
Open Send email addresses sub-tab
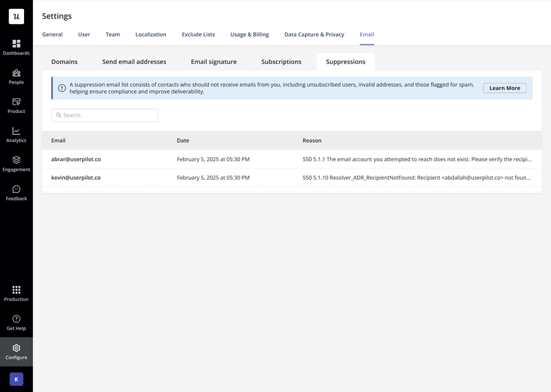click(134, 62)
